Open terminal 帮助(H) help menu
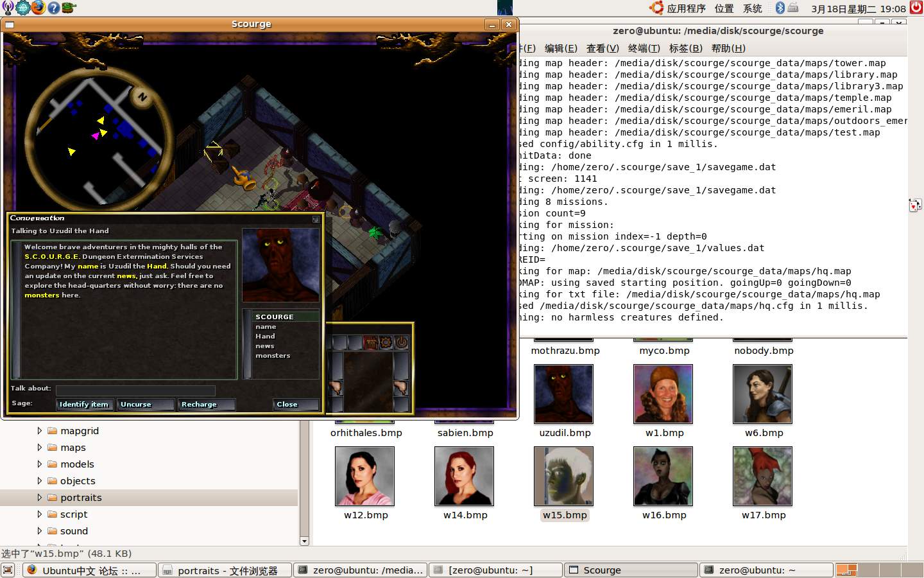Viewport: 924px width, 578px height. point(728,48)
